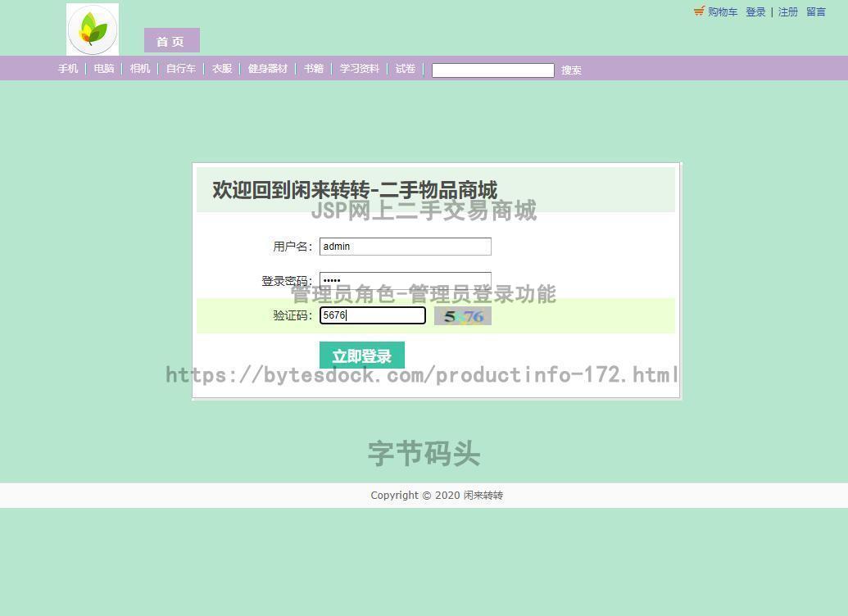Select the 试卷 category
The width and height of the screenshot is (848, 616).
pos(405,69)
